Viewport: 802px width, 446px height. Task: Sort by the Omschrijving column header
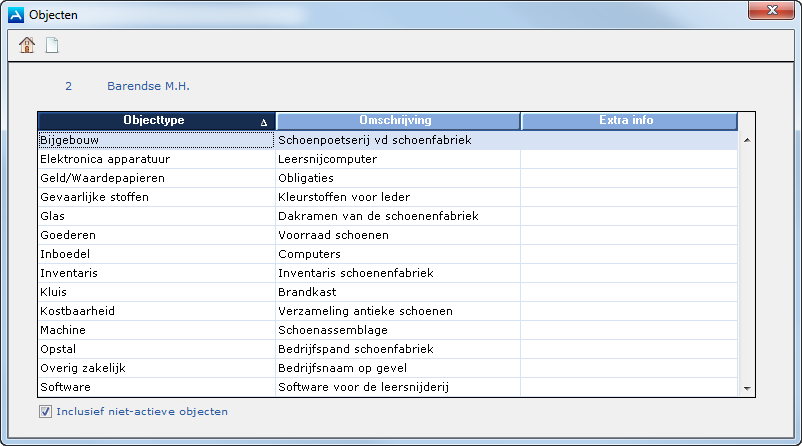(x=397, y=121)
